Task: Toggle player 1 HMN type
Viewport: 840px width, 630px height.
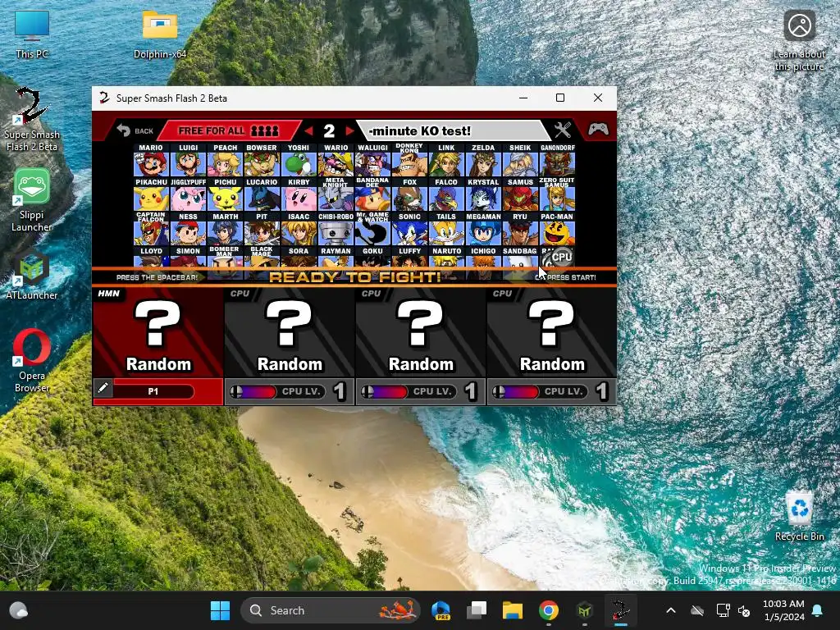Action: click(x=108, y=294)
